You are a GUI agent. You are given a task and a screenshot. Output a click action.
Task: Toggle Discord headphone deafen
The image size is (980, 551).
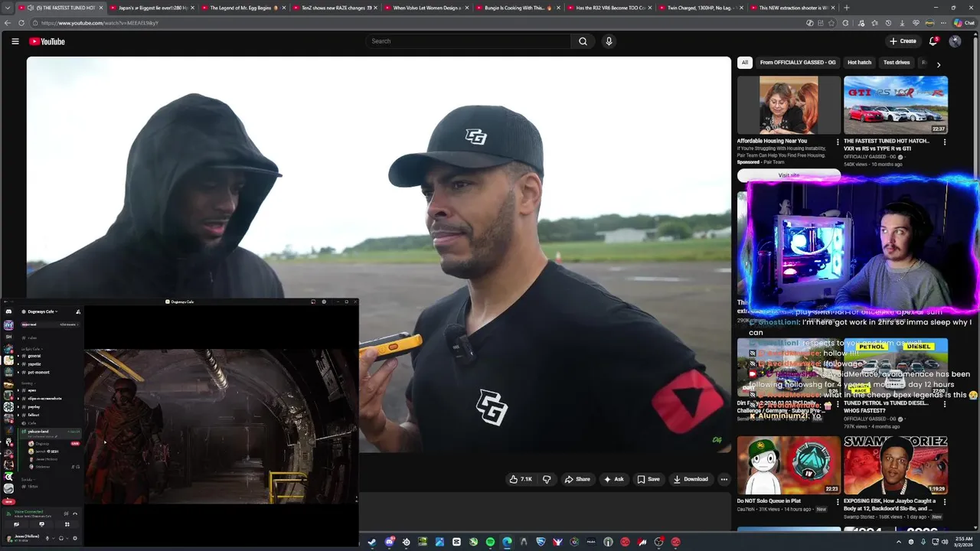[61, 538]
